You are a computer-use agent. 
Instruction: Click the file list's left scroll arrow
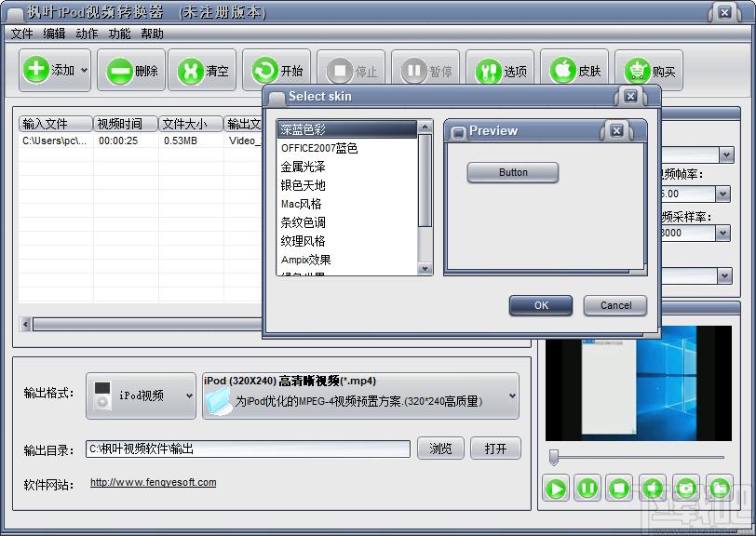[x=25, y=325]
